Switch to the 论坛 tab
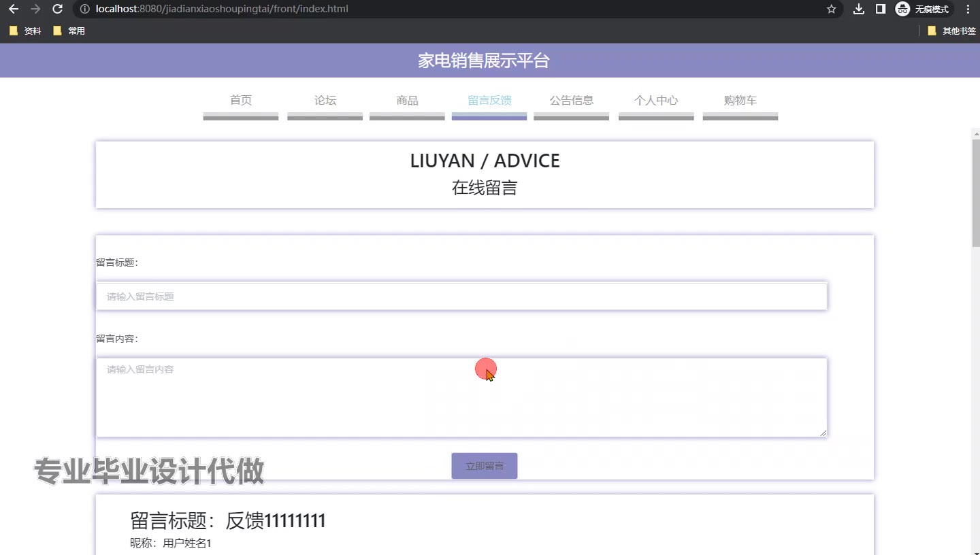Viewport: 980px width, 555px height. tap(325, 101)
